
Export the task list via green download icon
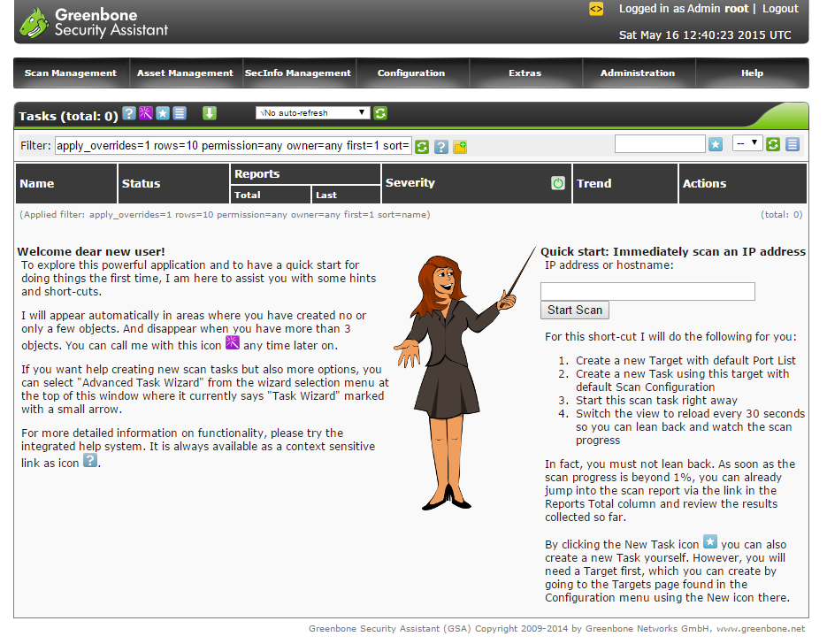click(210, 113)
